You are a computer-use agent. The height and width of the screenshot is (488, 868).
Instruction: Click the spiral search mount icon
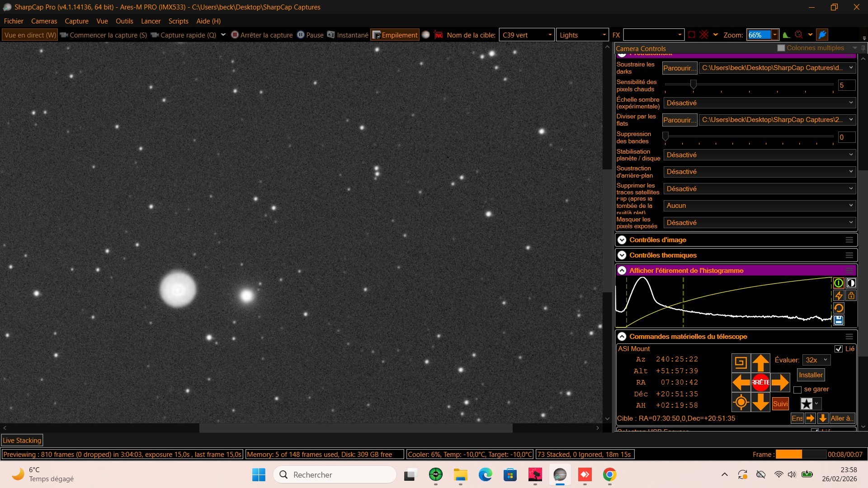point(741,362)
